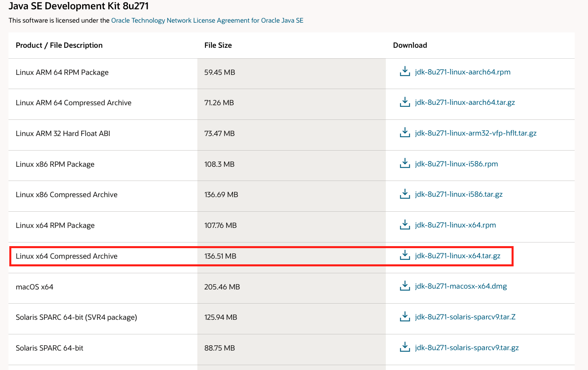This screenshot has height=370, width=588.
Task: Click the Download column header
Action: point(410,45)
